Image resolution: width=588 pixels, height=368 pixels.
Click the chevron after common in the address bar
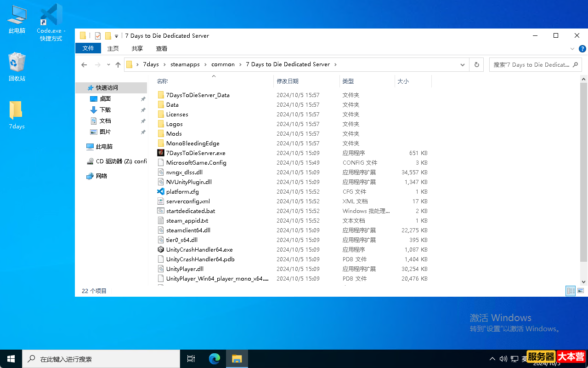pyautogui.click(x=240, y=65)
